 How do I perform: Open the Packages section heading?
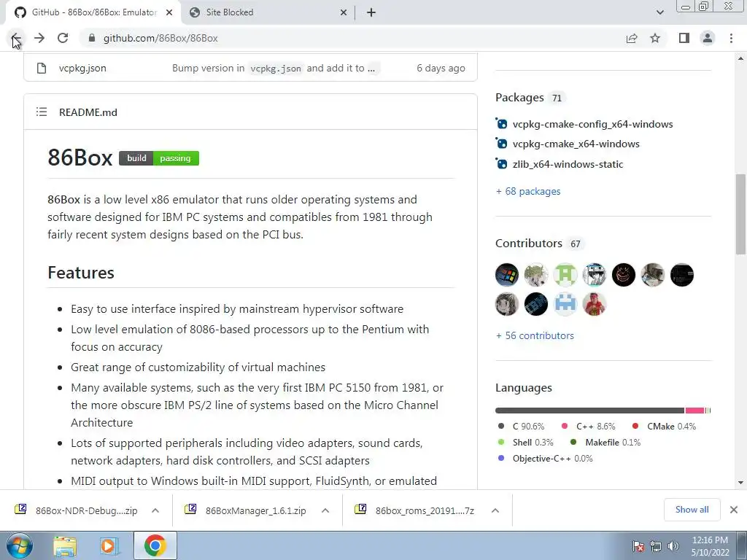point(519,98)
